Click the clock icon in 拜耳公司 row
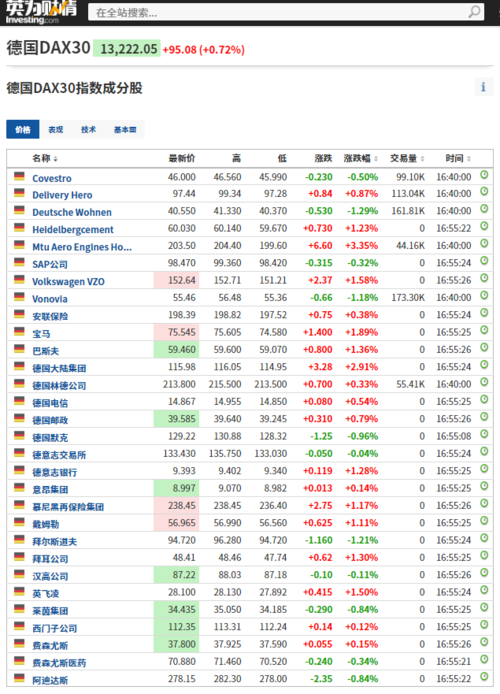This screenshot has width=500, height=694. click(x=484, y=555)
